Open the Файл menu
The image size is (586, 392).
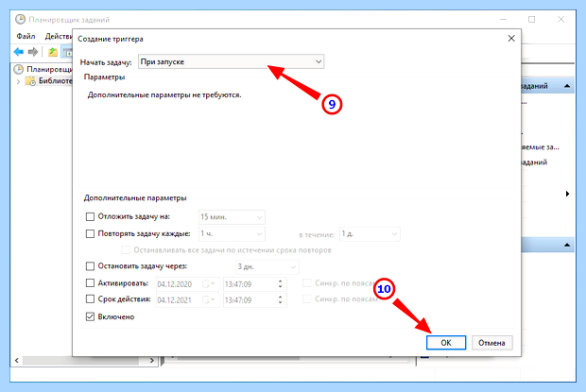point(26,36)
